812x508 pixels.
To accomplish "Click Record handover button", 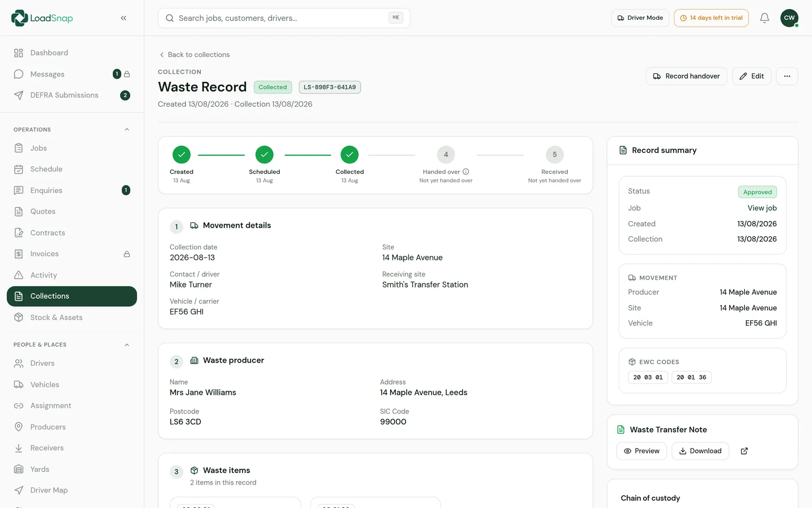I will click(x=686, y=76).
